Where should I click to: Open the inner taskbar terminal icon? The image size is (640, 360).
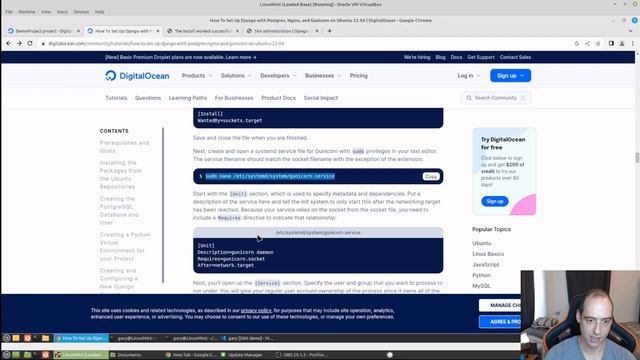36,338
